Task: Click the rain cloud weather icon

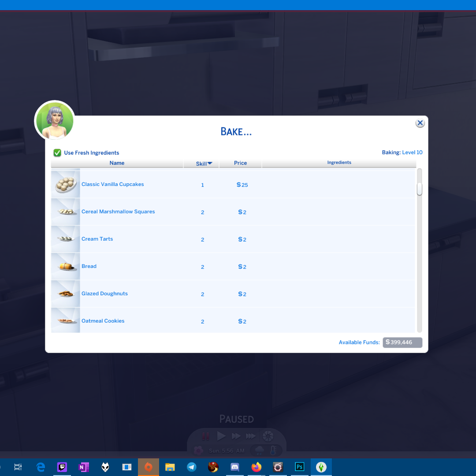Action: pyautogui.click(x=260, y=450)
